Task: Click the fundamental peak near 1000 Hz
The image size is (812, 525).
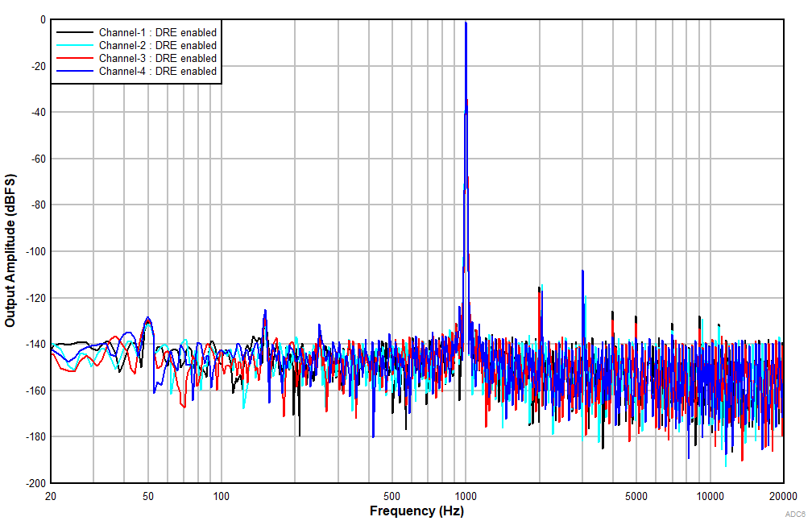Action: (465, 24)
